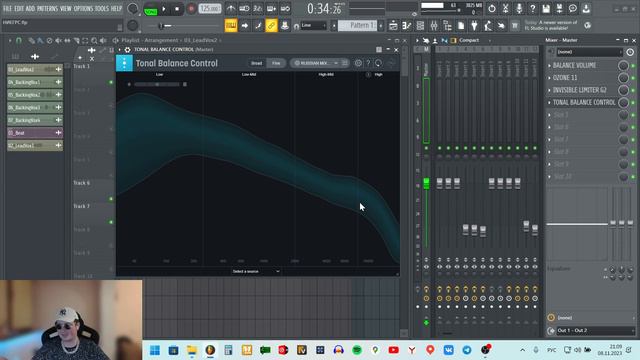The height and width of the screenshot is (360, 640).
Task: Click the audio editor scissors icon
Action: click(505, 9)
